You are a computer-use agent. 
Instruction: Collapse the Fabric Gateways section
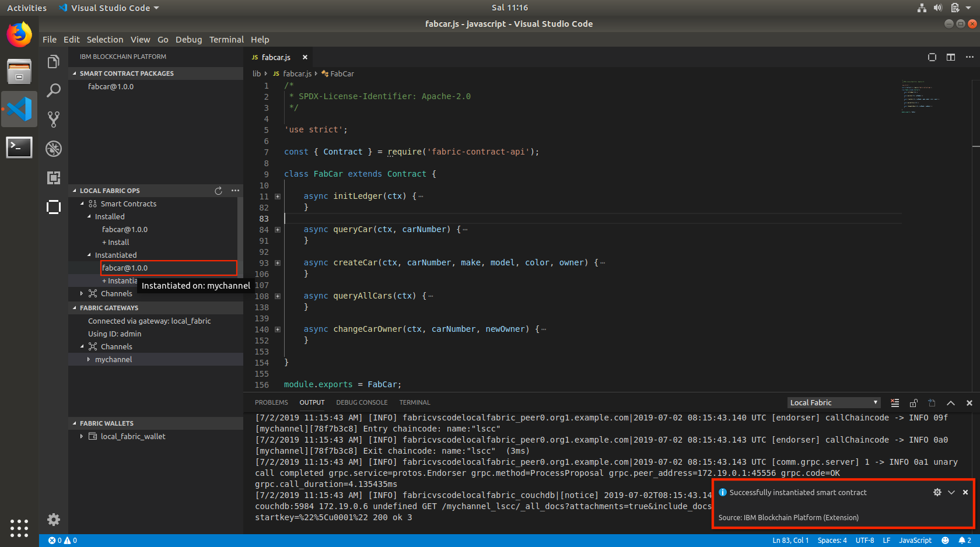point(156,308)
